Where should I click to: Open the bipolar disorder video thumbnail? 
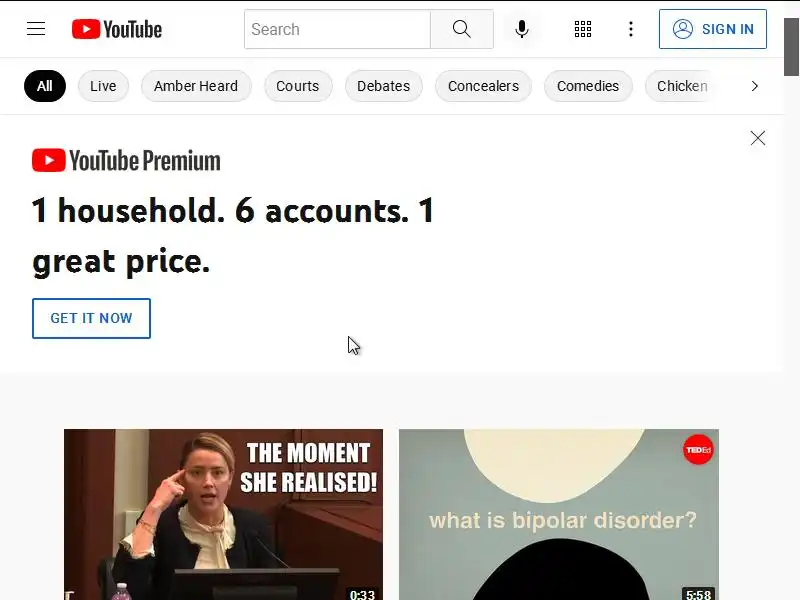click(x=559, y=514)
